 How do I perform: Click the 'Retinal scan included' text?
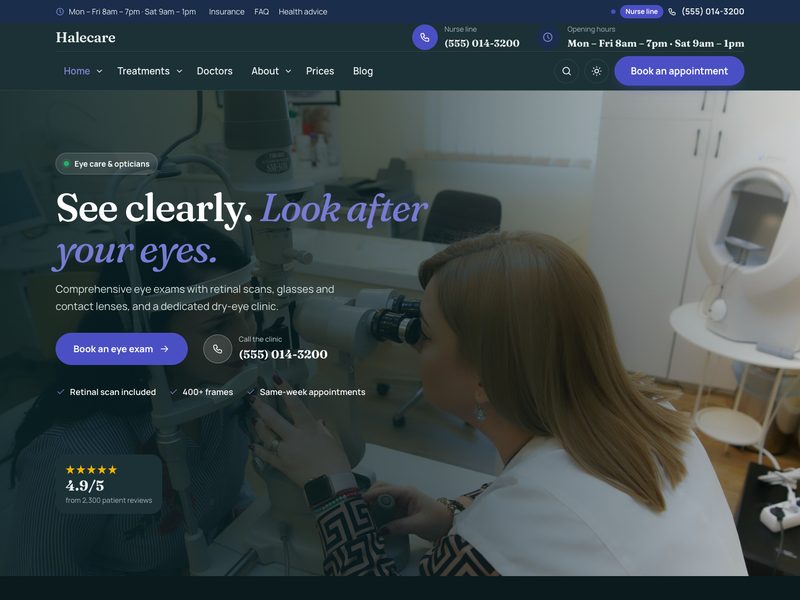tap(113, 392)
